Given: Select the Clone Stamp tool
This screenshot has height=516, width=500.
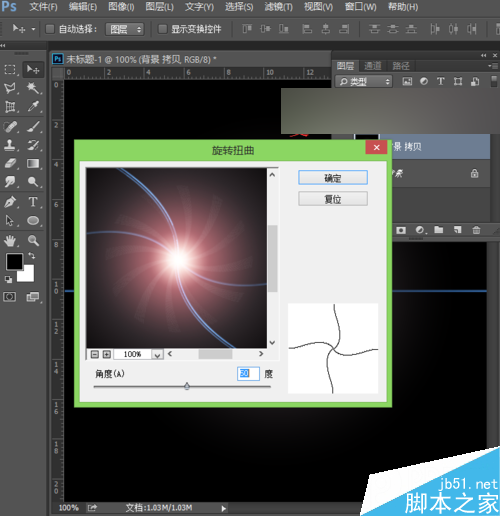Looking at the screenshot, I should (x=10, y=145).
